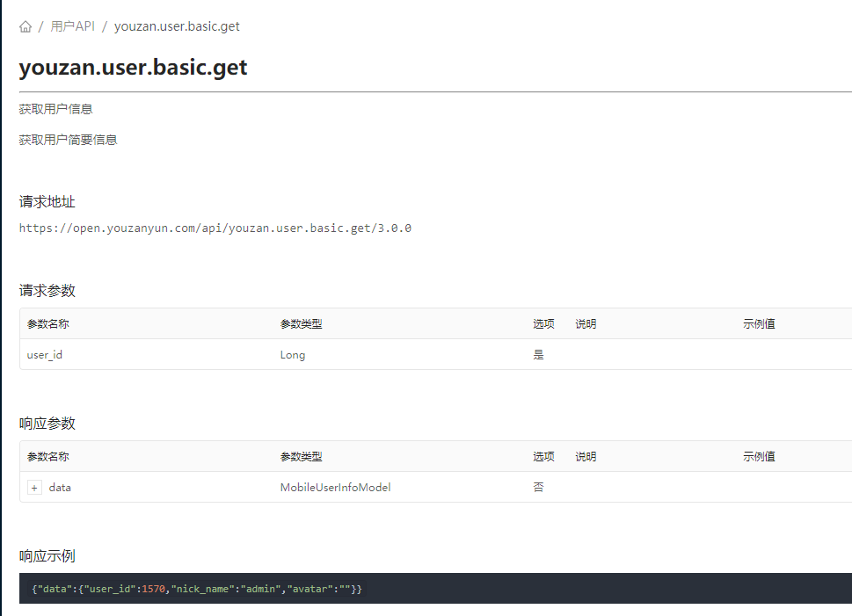The height and width of the screenshot is (616, 852).
Task: Click the 请求参数 section heading
Action: pos(47,291)
